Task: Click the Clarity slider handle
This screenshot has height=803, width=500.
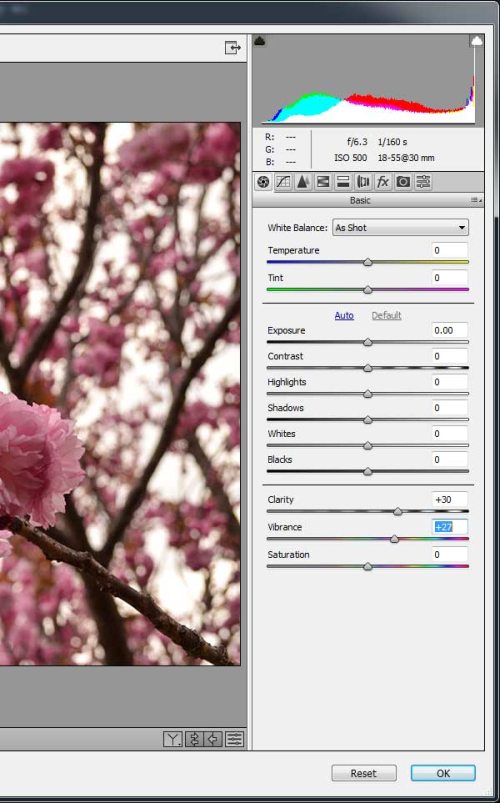Action: tap(398, 511)
